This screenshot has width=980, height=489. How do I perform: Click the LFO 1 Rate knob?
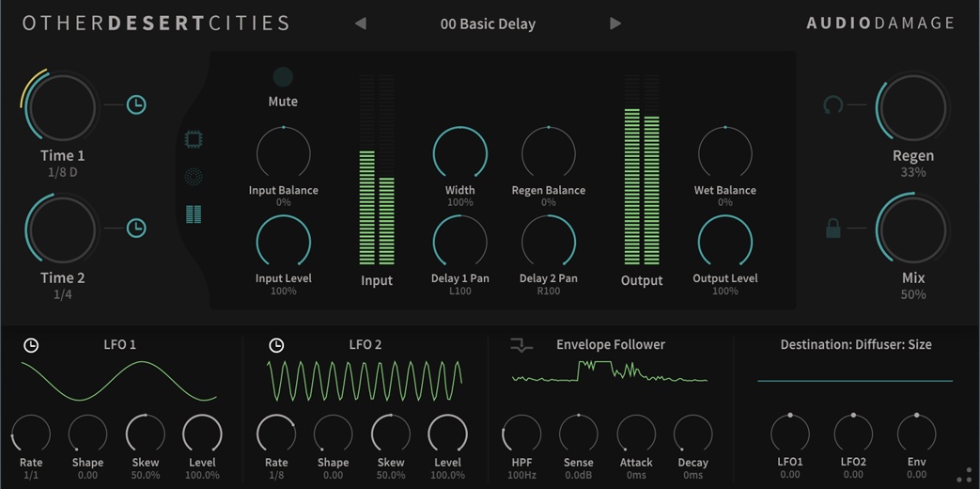[x=31, y=434]
